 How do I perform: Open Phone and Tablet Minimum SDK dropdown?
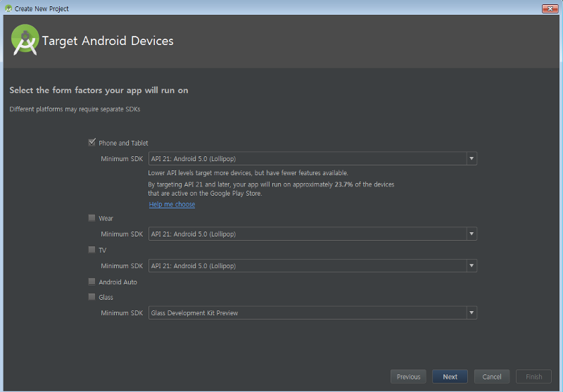tap(472, 159)
